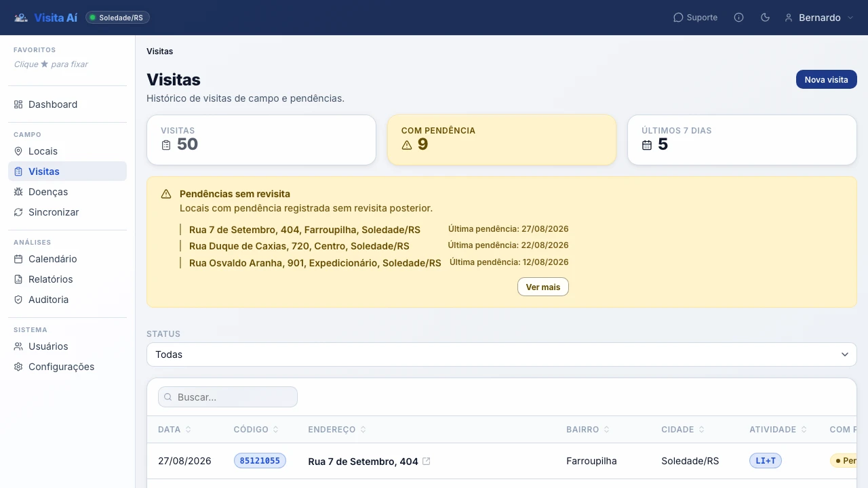Screen dimensions: 868x488
Task: Go to Dashboard in sidebar
Action: pyautogui.click(x=67, y=104)
